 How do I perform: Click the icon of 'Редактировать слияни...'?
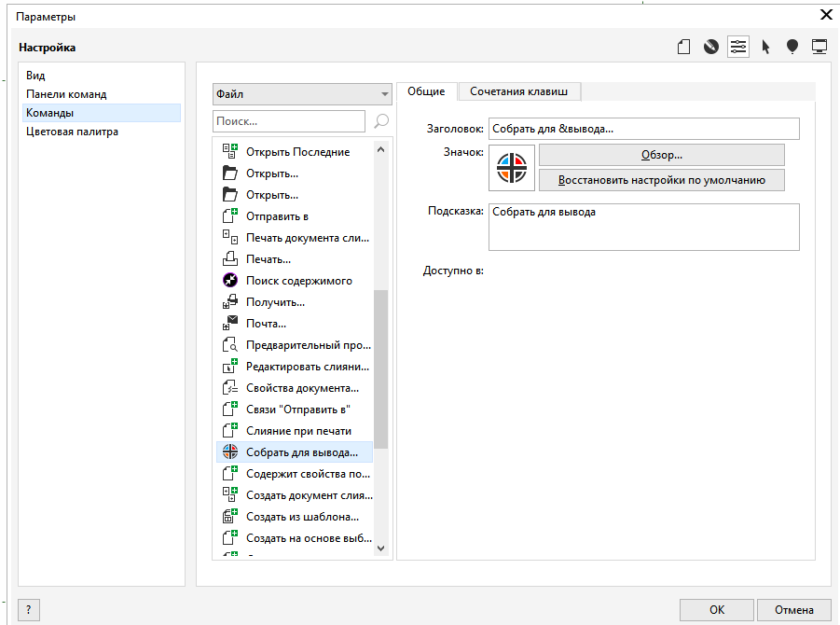[230, 366]
